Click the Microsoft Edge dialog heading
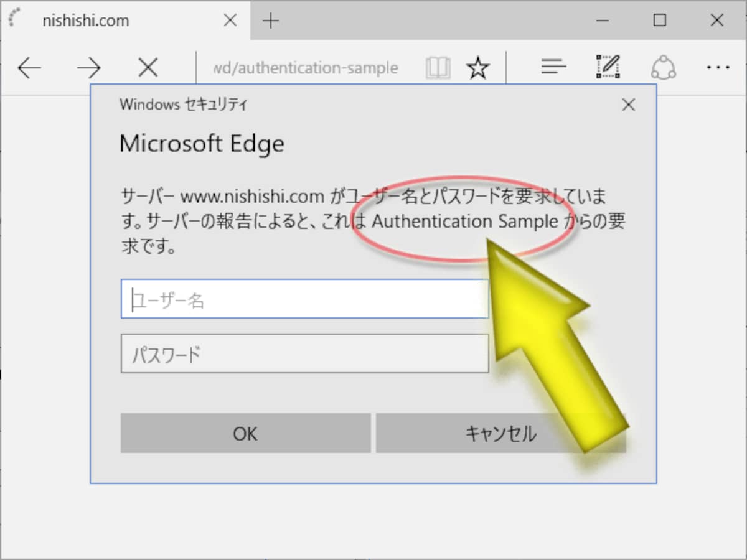Viewport: 747px width, 560px height. (202, 144)
